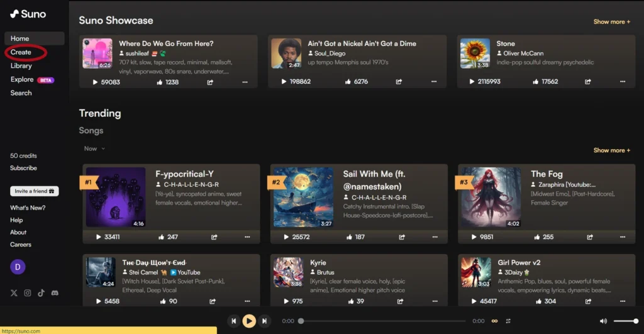Like The Fog song
Screen dimensions: 644x334
point(537,237)
